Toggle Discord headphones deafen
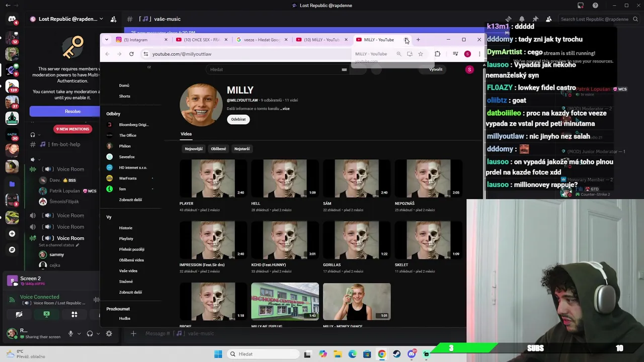The width and height of the screenshot is (644, 362). 90,333
